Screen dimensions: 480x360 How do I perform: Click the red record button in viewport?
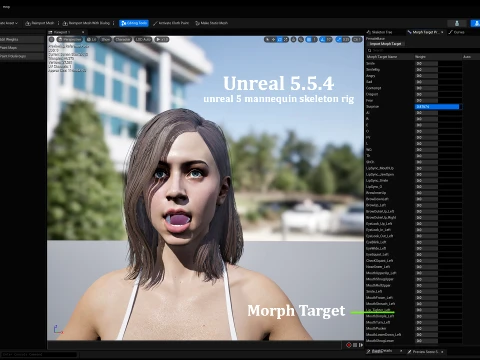coord(349,345)
